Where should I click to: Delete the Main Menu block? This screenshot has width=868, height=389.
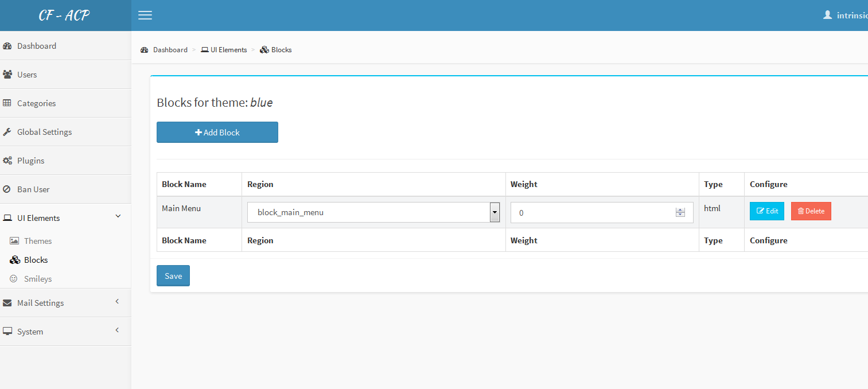tap(811, 211)
